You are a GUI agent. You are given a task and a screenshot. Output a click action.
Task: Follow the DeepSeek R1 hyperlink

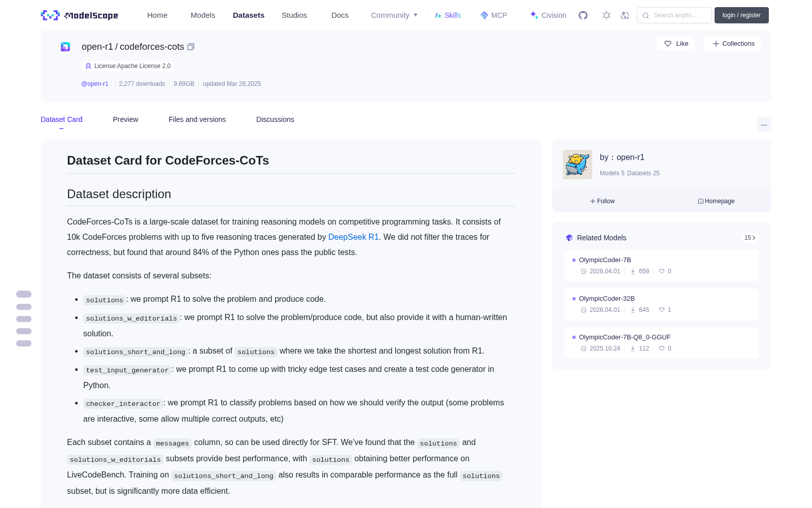click(x=353, y=237)
